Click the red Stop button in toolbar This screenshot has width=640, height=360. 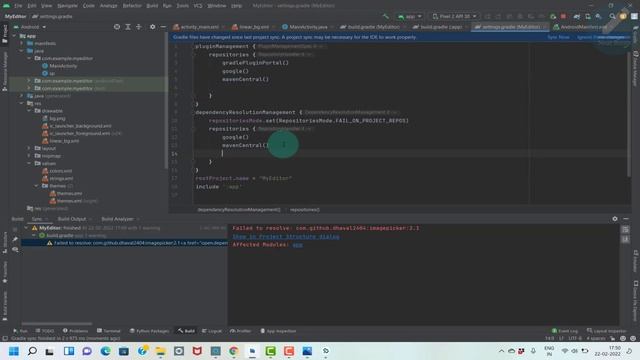[563, 16]
